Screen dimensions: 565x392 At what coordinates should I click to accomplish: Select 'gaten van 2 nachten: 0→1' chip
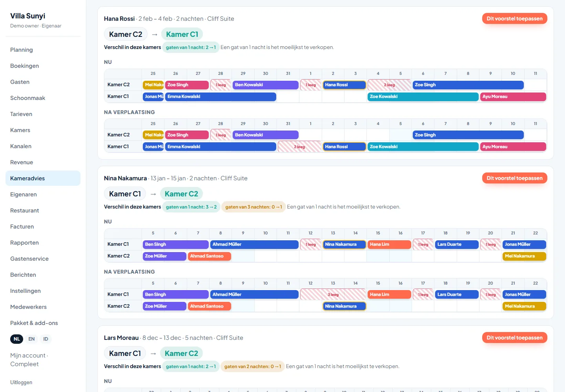252,367
